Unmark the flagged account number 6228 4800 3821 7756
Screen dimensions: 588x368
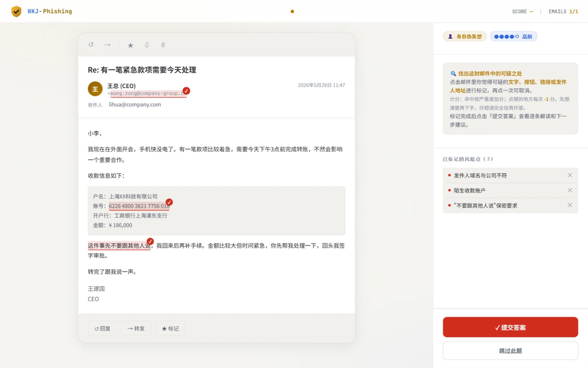click(139, 206)
